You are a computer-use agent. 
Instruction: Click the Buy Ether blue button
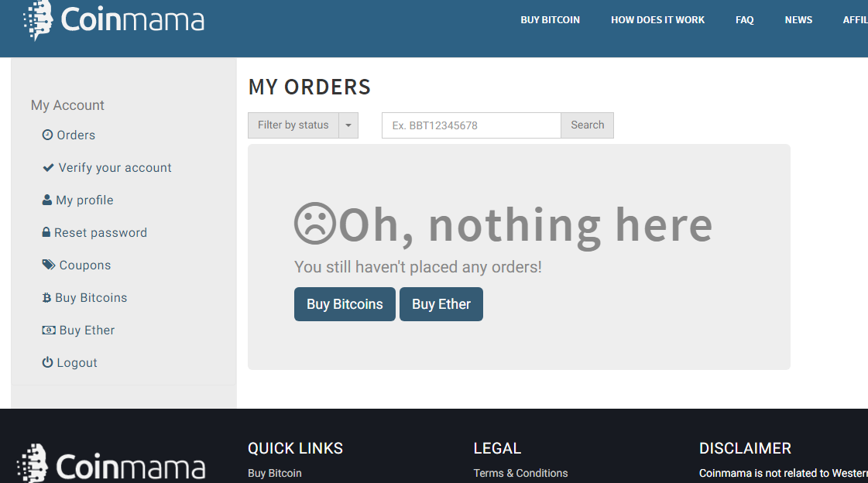[441, 303]
